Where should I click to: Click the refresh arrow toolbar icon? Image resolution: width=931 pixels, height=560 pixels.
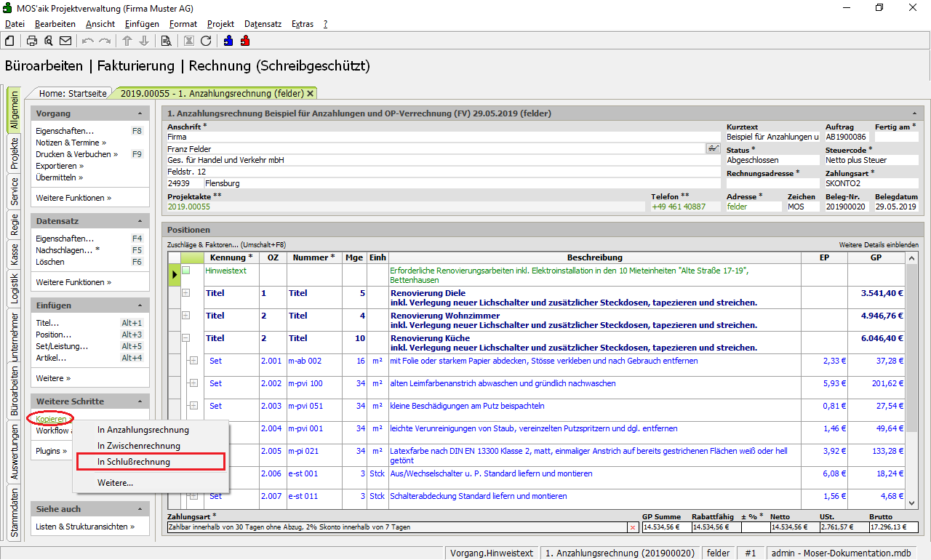tap(206, 41)
